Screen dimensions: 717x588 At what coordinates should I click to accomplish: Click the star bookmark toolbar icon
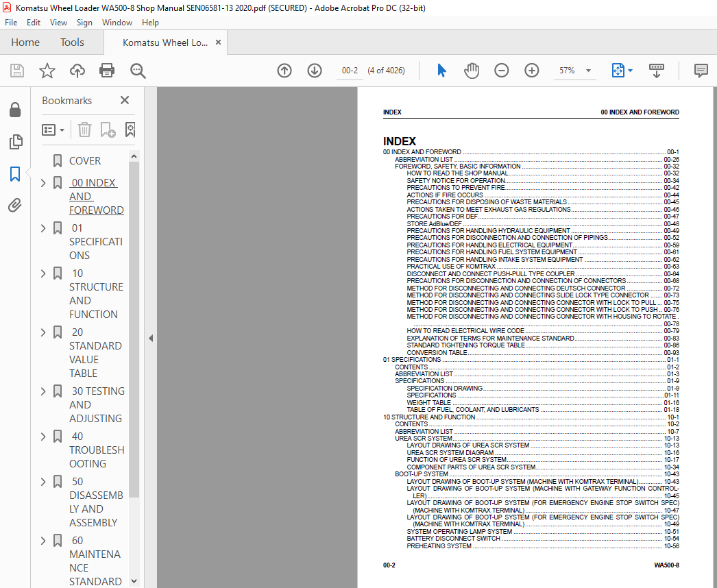pos(47,71)
